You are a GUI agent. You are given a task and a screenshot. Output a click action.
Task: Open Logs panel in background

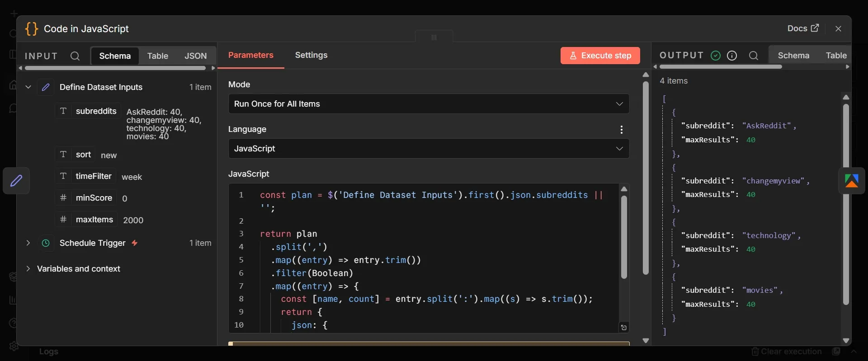(x=48, y=352)
